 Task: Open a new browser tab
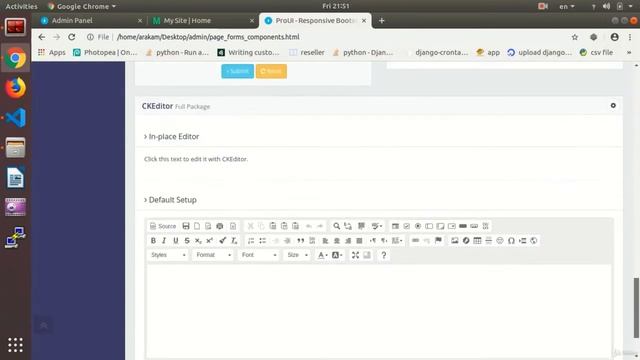point(381,20)
